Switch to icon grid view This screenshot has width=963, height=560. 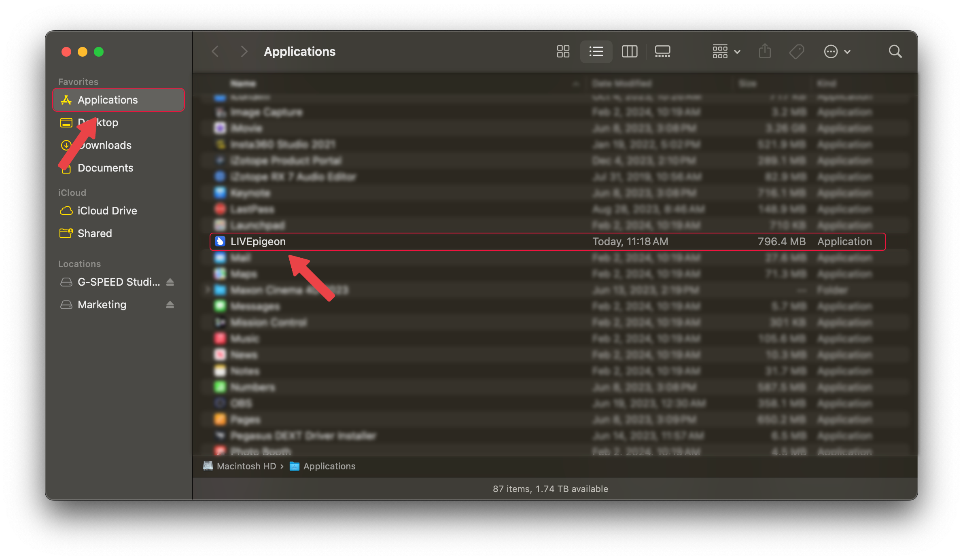[563, 51]
